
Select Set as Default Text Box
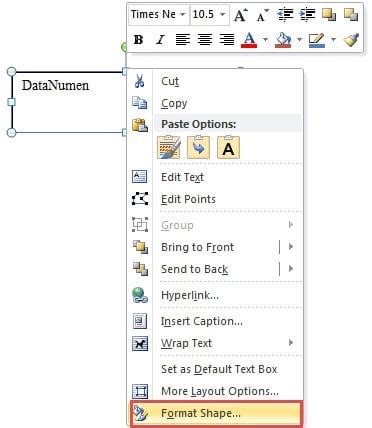click(x=215, y=369)
